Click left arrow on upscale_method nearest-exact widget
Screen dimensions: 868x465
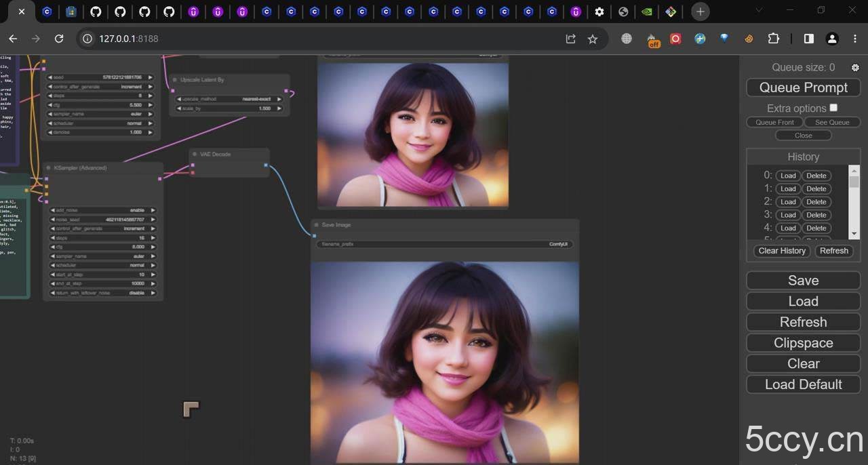coord(178,98)
